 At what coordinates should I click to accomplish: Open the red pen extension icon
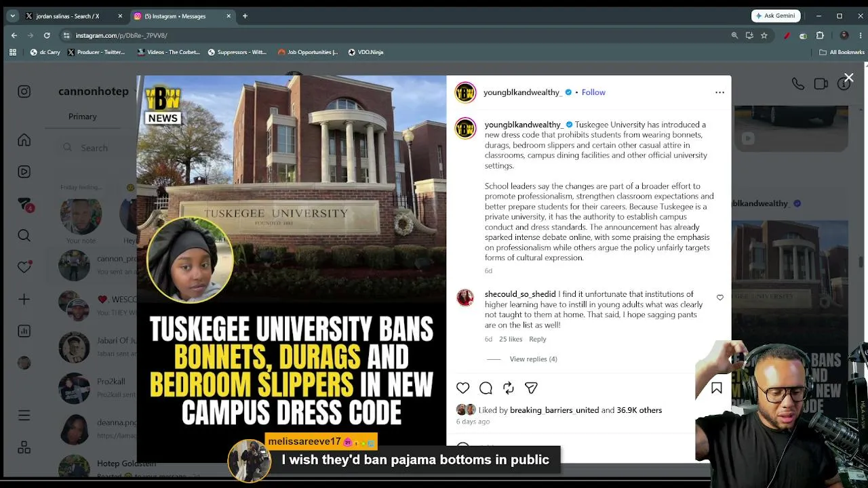click(x=787, y=35)
